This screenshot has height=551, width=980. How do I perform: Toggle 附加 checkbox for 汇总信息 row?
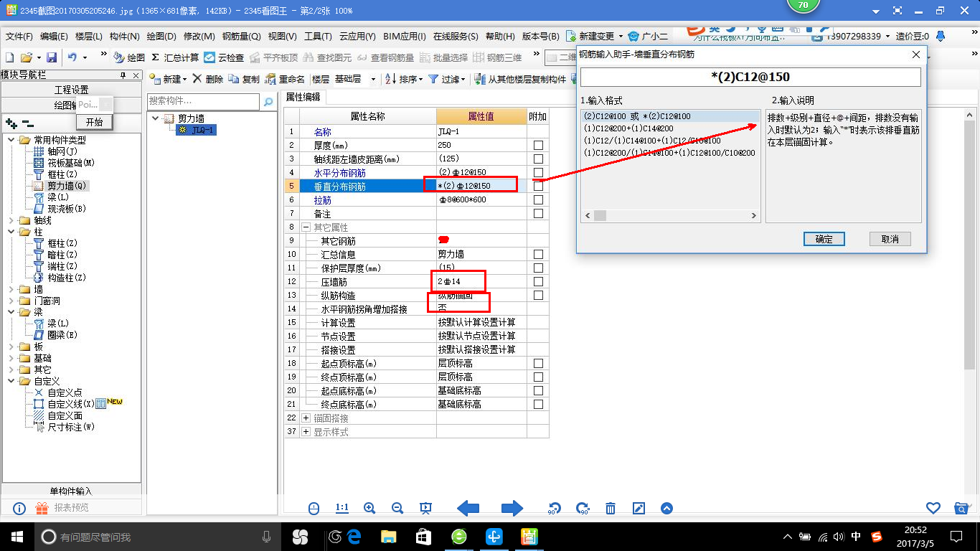tap(538, 254)
